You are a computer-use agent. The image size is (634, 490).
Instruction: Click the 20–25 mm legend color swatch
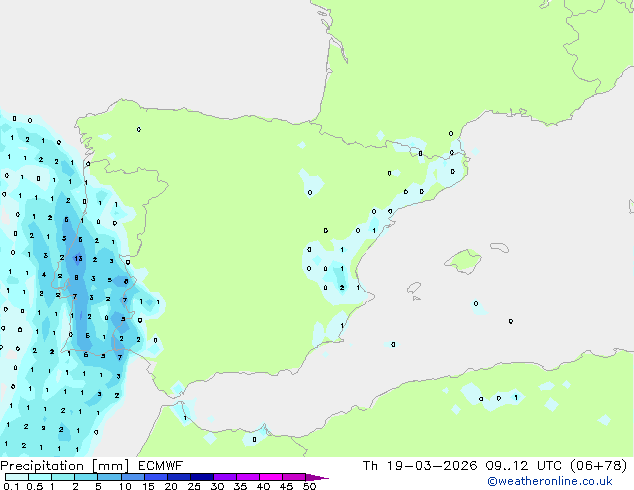coord(178,477)
